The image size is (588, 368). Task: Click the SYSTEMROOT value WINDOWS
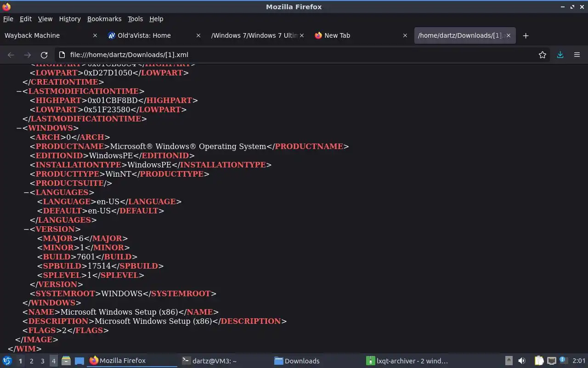(122, 293)
